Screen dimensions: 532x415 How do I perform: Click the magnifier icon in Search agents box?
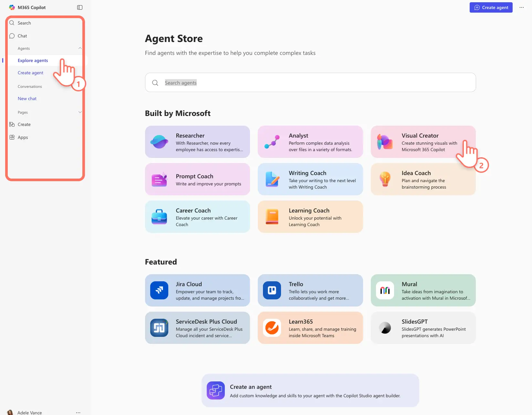155,83
